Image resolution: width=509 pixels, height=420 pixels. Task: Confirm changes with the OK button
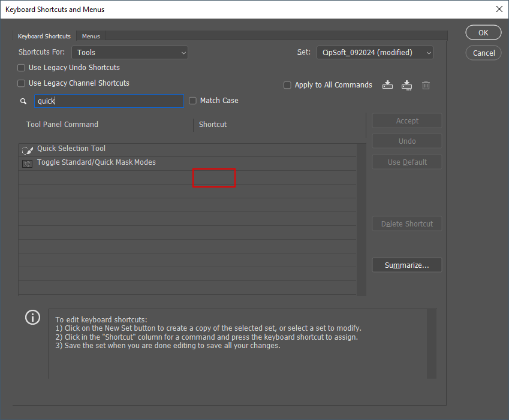tap(483, 32)
